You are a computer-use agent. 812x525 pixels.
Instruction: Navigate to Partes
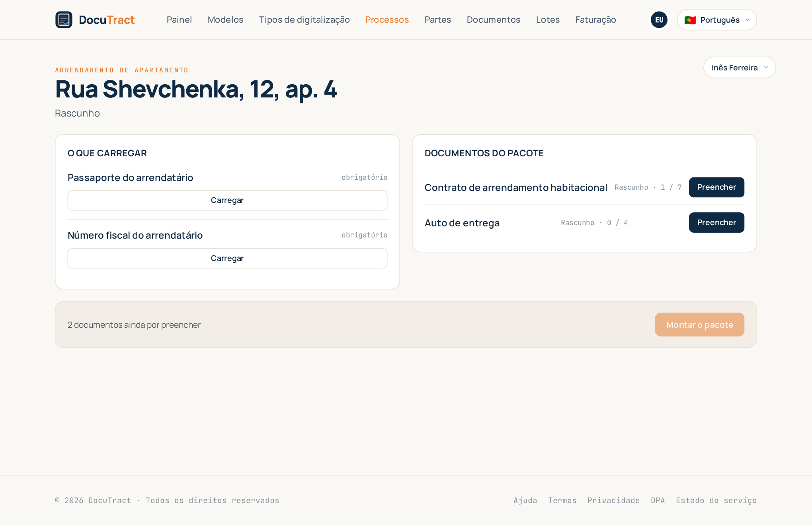(x=438, y=20)
